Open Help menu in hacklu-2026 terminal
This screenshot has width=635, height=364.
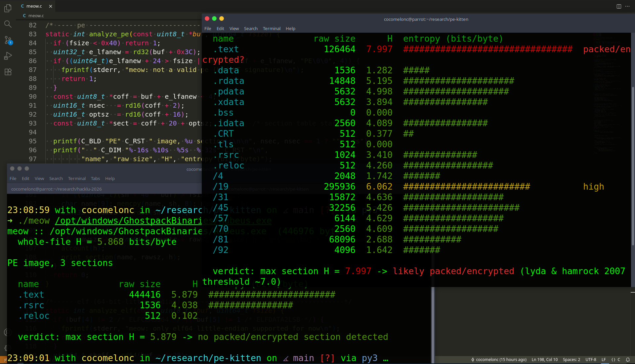click(x=110, y=179)
